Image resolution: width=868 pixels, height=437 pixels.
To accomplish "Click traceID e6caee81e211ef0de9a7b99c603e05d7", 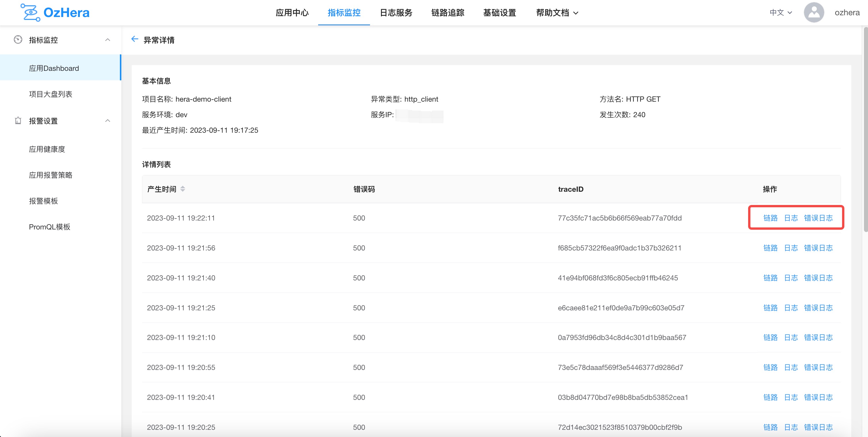I will click(621, 308).
